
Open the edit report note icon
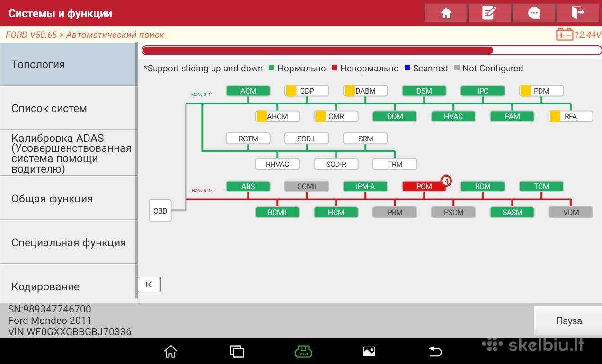click(489, 13)
